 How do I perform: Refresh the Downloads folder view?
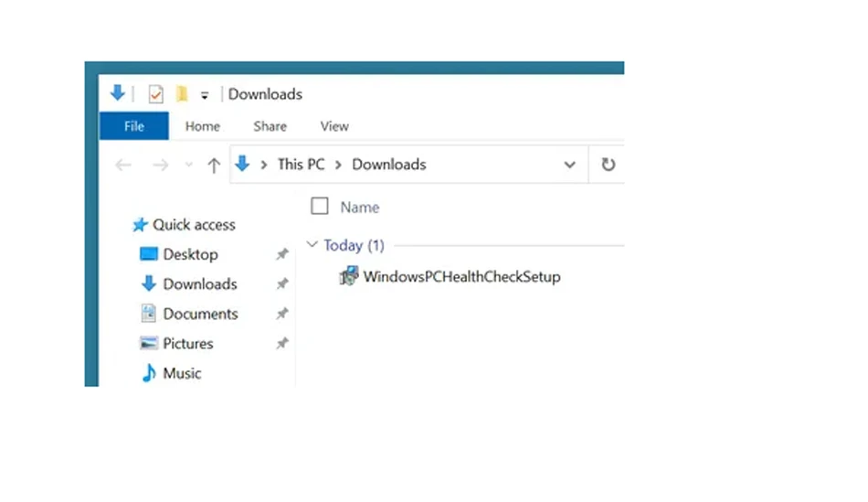point(608,165)
